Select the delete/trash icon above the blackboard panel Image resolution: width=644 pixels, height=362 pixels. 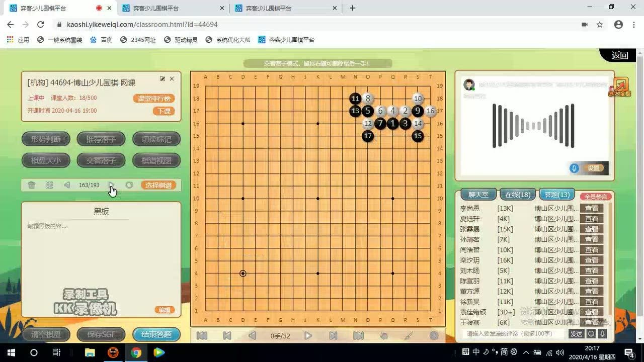32,185
